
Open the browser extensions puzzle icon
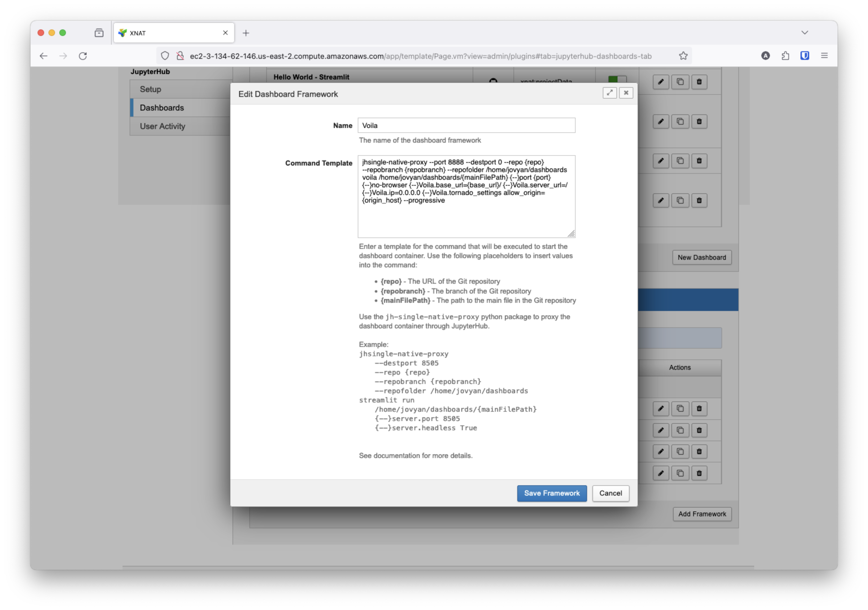coord(785,56)
